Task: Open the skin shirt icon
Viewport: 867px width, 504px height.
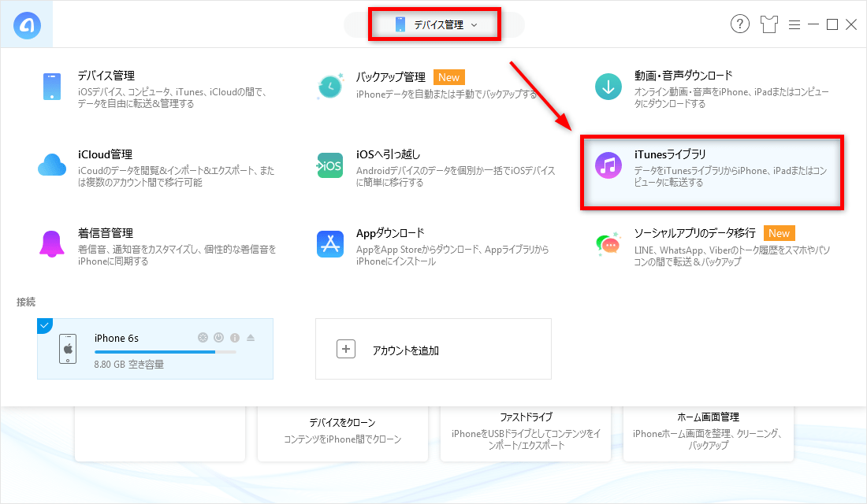Action: pyautogui.click(x=768, y=24)
